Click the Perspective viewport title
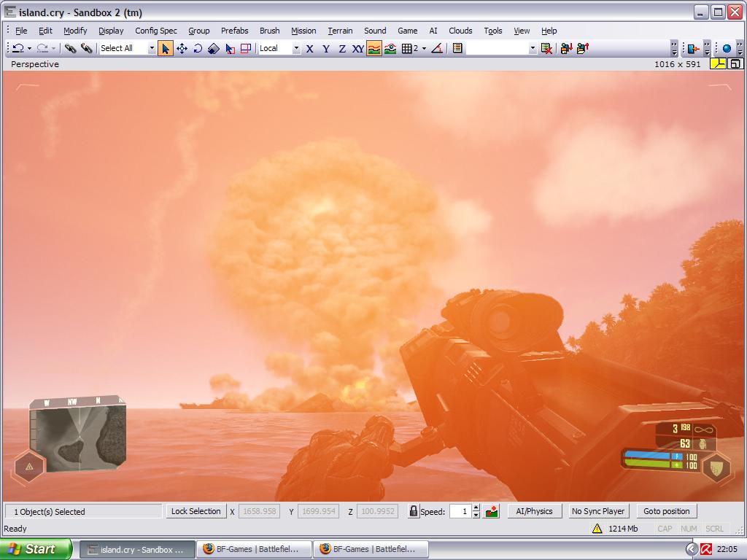The width and height of the screenshot is (747, 560). (x=35, y=64)
